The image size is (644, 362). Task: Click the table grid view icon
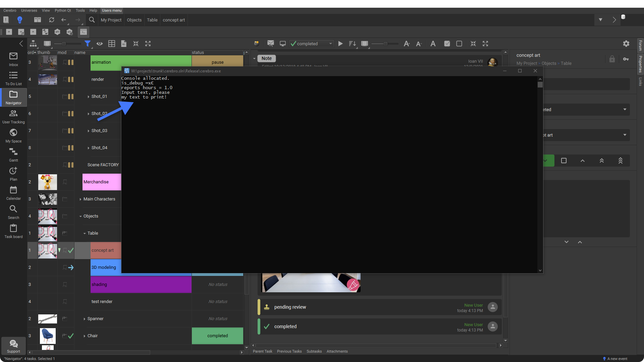point(112,44)
